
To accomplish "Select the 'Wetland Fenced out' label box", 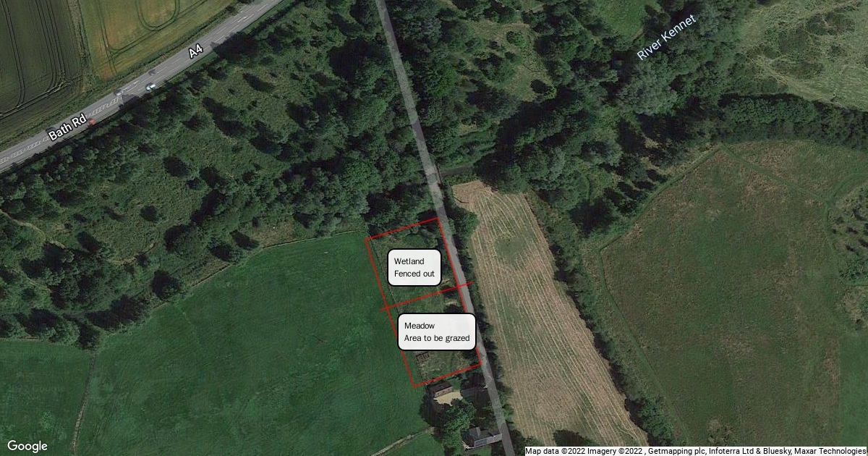I will tap(414, 267).
